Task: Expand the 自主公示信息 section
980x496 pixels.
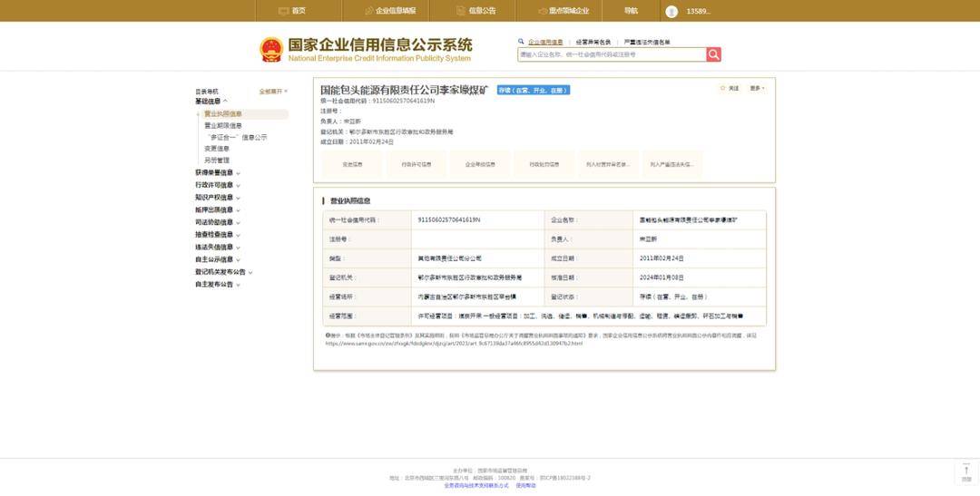Action: point(218,259)
